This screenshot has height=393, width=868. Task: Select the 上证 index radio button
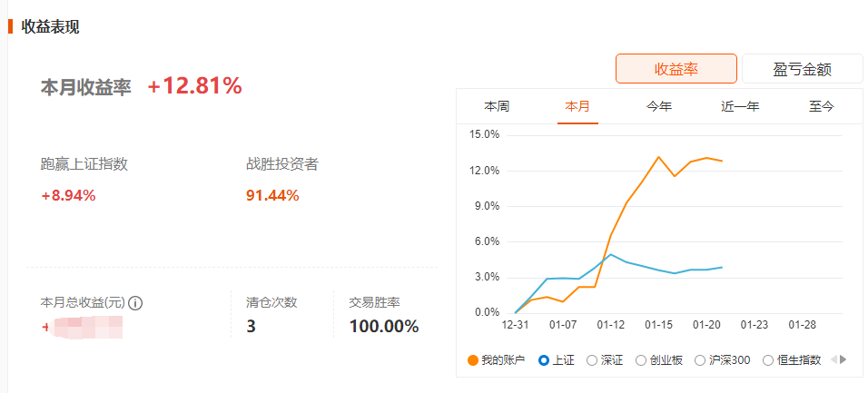[544, 360]
